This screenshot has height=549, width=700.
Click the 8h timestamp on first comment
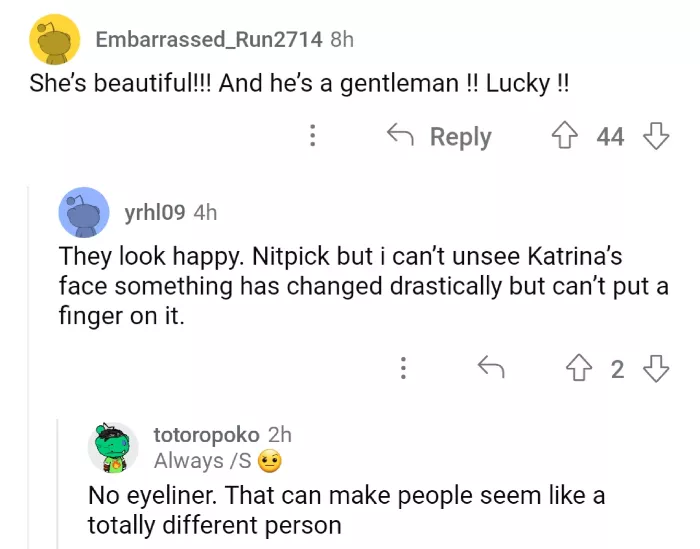[x=342, y=40]
